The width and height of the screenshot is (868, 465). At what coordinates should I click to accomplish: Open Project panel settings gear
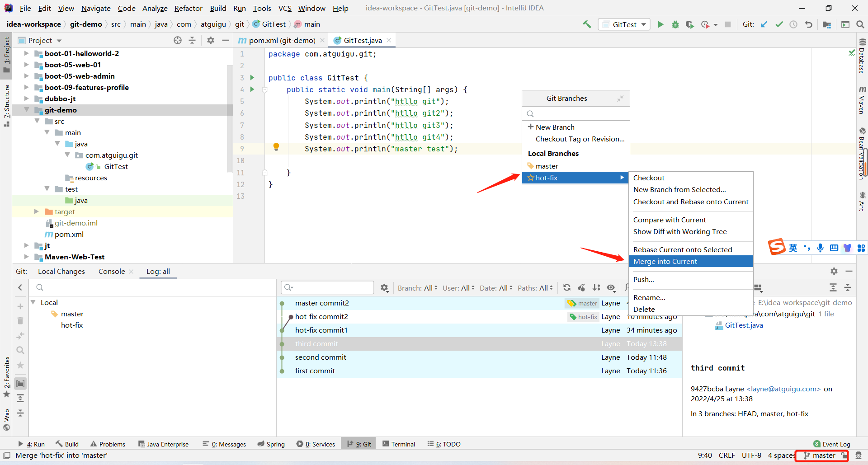coord(211,40)
